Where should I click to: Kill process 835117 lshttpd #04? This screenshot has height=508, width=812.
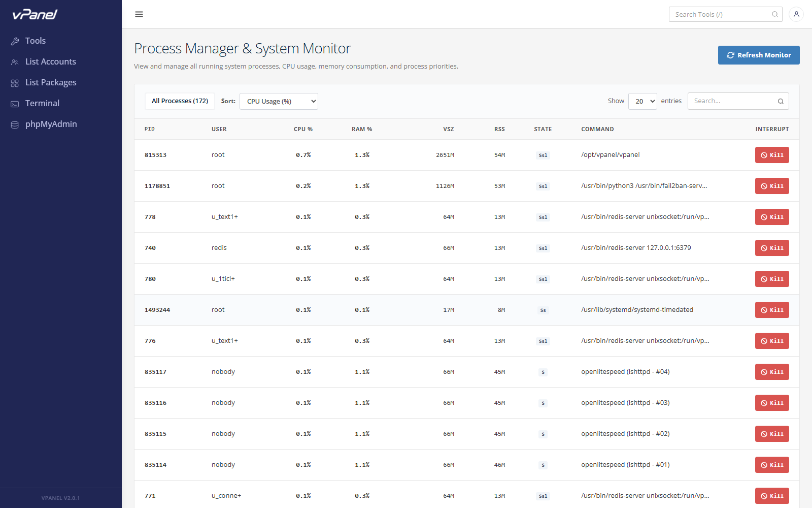pyautogui.click(x=772, y=372)
